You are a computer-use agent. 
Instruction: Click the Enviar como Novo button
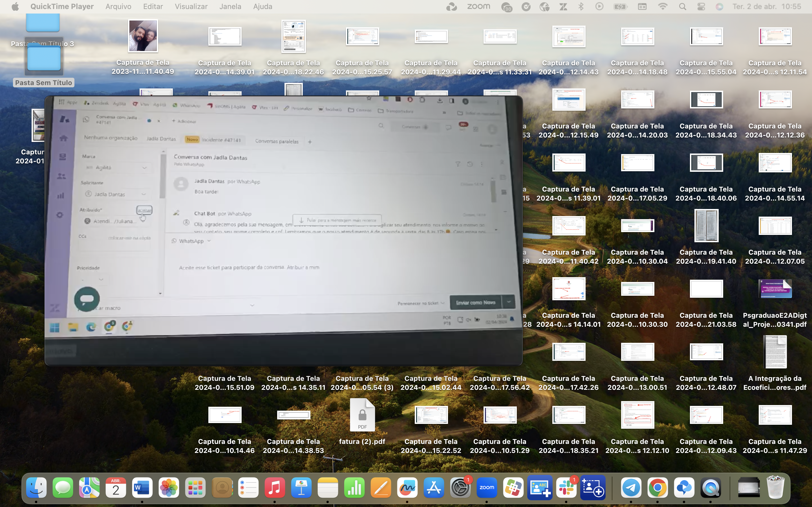[475, 303]
